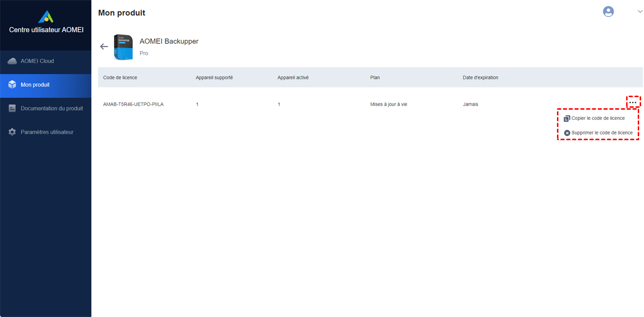Click the AOMEI logo in the sidebar
The image size is (644, 317).
(x=46, y=16)
